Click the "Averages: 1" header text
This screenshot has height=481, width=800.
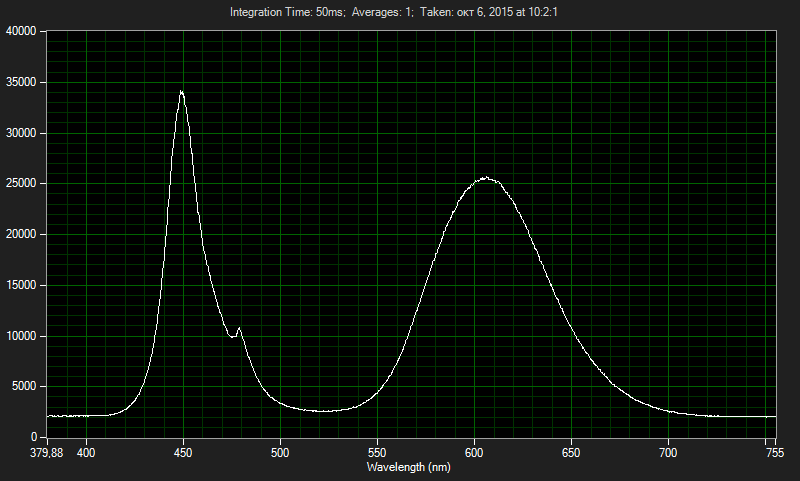381,12
